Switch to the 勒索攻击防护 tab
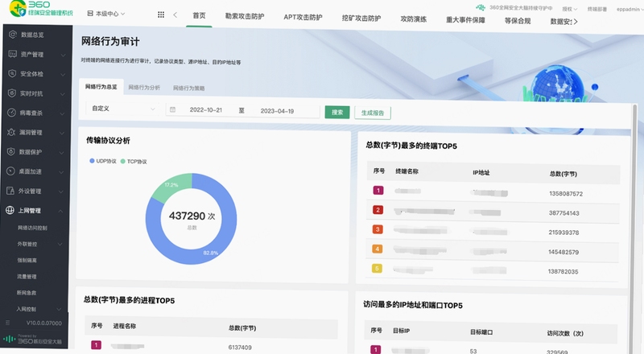The height and width of the screenshot is (354, 644). [245, 16]
